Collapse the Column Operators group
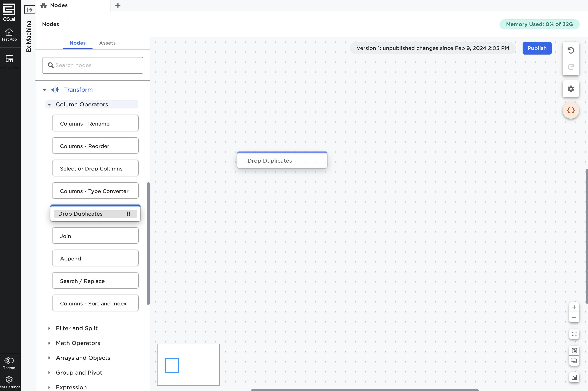The width and height of the screenshot is (588, 391). pyautogui.click(x=49, y=105)
